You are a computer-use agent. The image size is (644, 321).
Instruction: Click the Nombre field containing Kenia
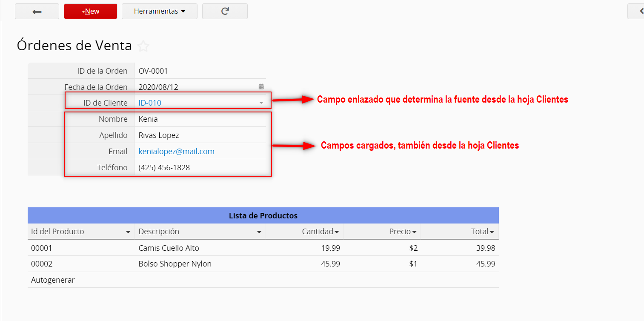pyautogui.click(x=200, y=119)
